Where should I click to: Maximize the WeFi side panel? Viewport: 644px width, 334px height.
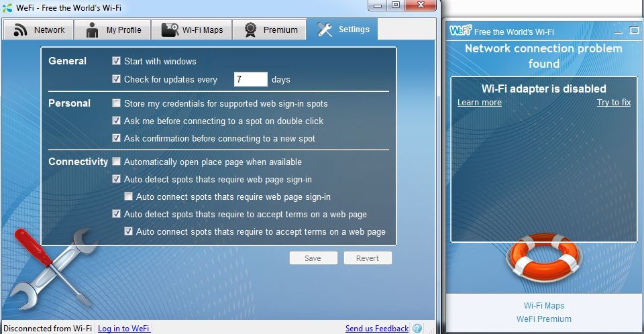pos(634,30)
